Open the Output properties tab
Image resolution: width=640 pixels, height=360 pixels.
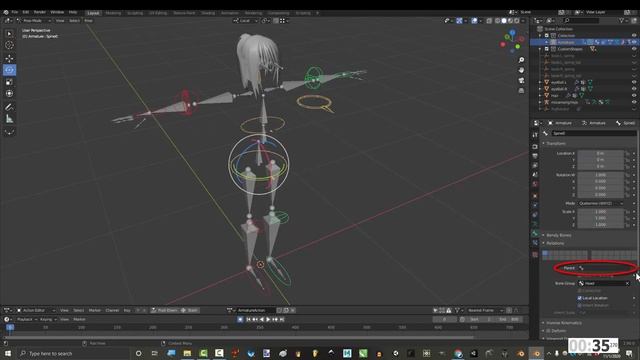(535, 156)
